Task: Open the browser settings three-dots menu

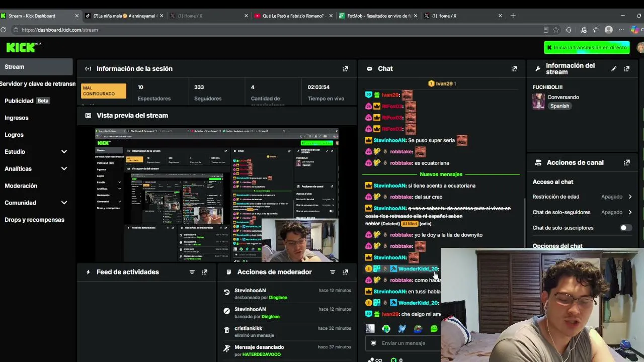Action: [x=622, y=30]
